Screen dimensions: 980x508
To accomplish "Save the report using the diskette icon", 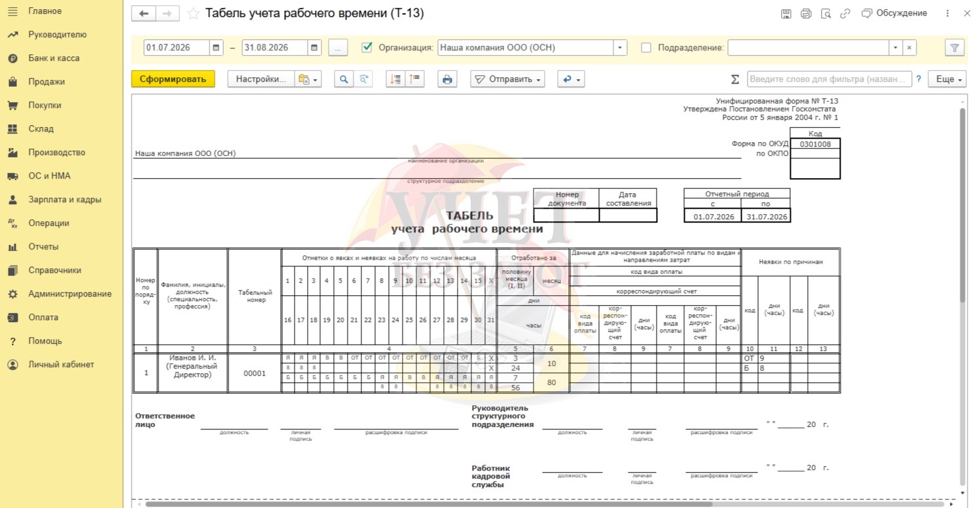I will tap(786, 14).
